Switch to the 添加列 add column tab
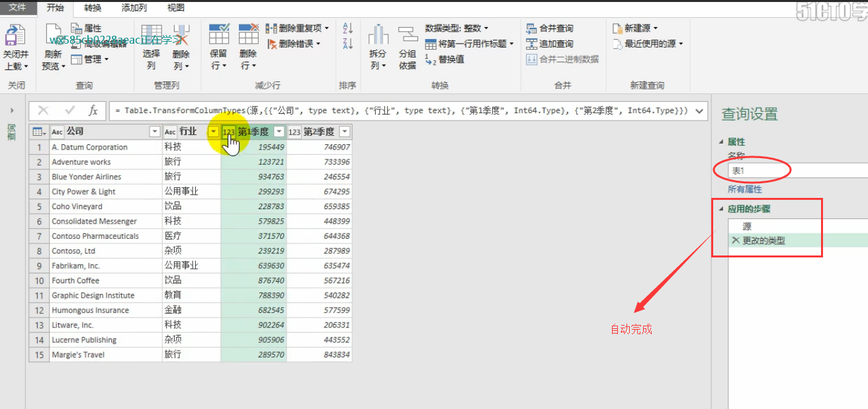 click(134, 8)
